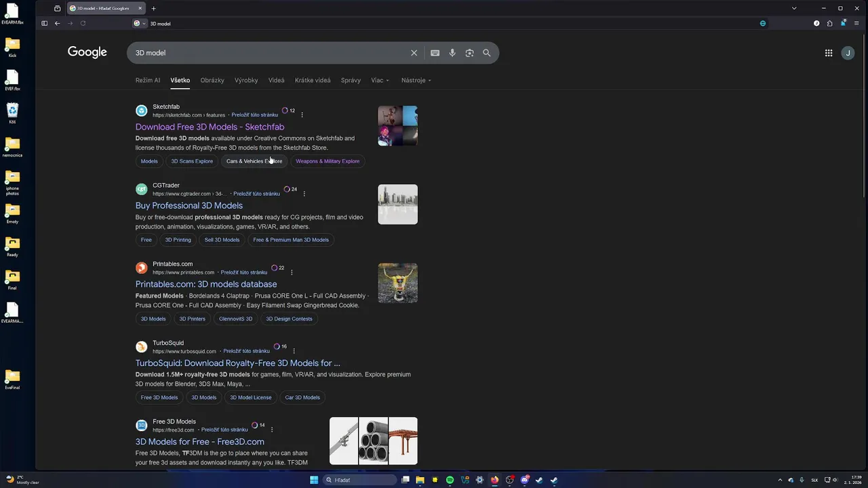Click the CGTrader site favicon
The image size is (868, 488).
141,189
